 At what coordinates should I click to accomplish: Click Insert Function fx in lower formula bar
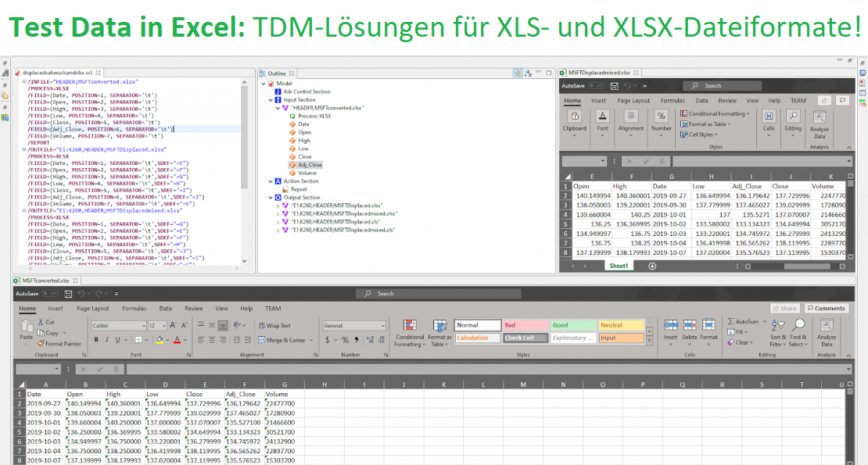(x=116, y=369)
